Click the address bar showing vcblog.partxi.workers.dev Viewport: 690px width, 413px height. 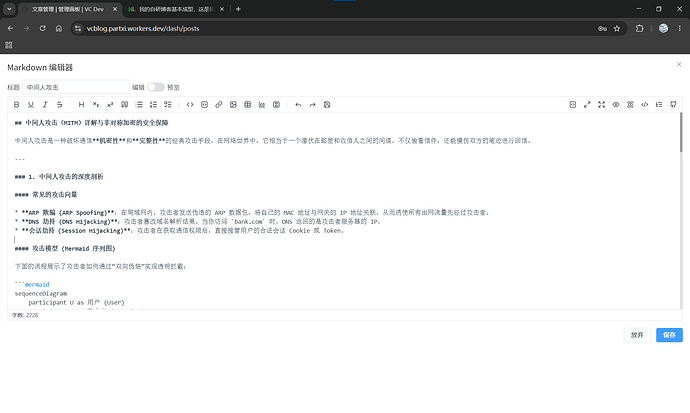pos(143,28)
